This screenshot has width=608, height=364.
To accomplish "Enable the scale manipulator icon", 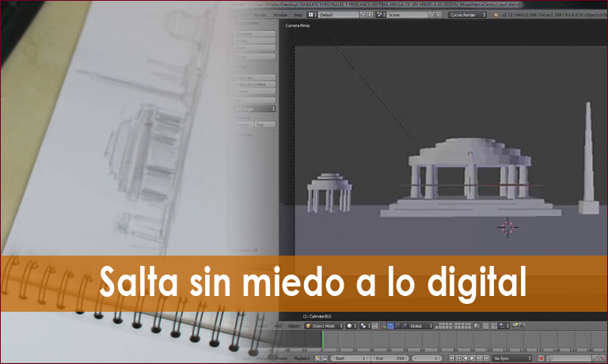I will point(405,326).
